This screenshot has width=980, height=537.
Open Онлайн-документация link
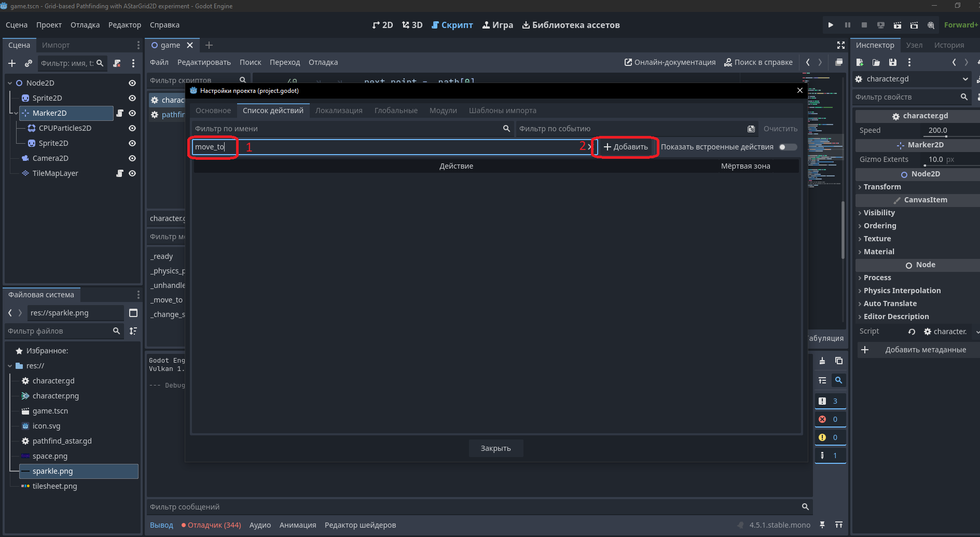[x=670, y=62]
